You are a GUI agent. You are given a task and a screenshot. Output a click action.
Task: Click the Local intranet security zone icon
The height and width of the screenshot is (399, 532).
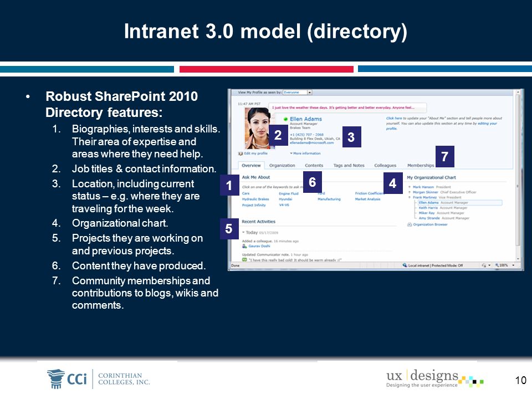click(405, 265)
